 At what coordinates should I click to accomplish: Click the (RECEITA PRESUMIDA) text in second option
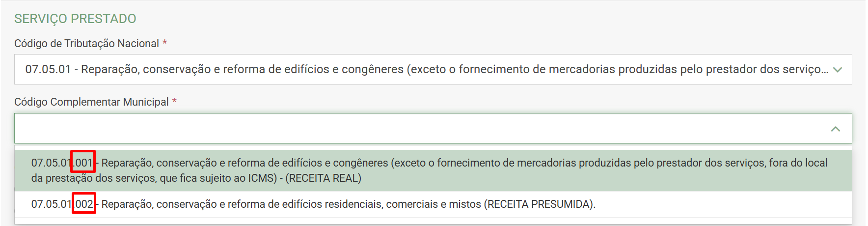(540, 204)
